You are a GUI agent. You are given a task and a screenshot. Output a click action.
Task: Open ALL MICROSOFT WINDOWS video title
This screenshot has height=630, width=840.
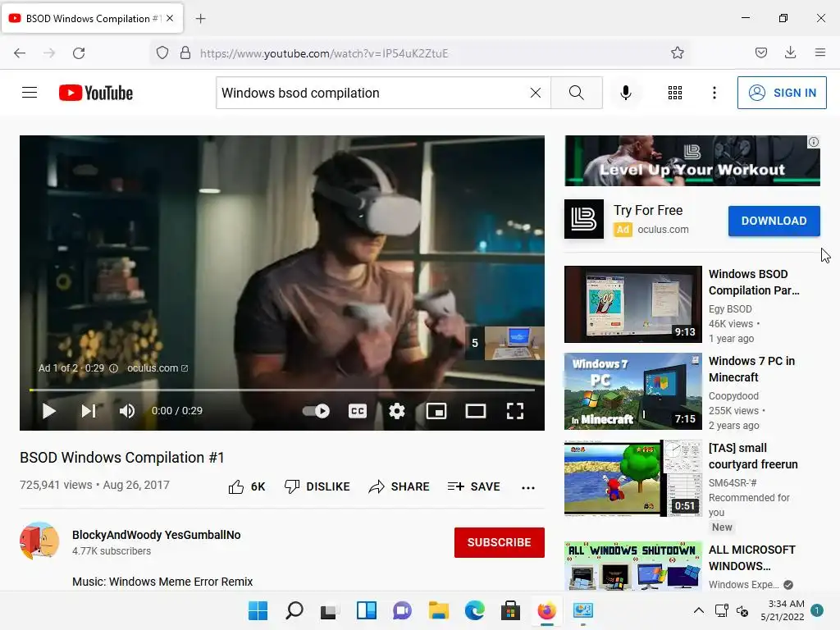(751, 558)
